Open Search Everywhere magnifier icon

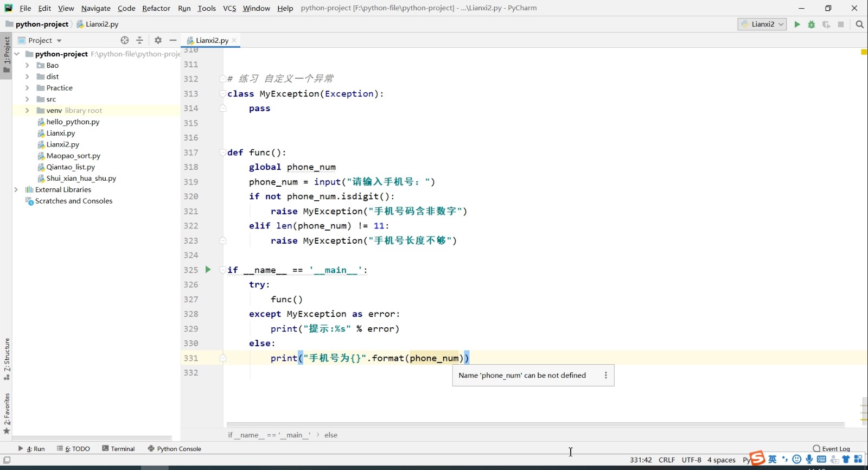[859, 24]
